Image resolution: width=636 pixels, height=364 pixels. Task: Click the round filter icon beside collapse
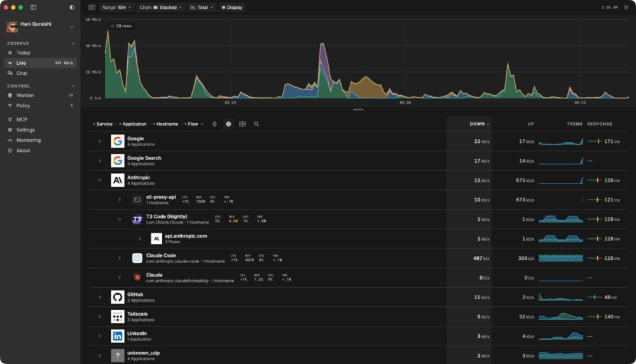click(x=229, y=124)
